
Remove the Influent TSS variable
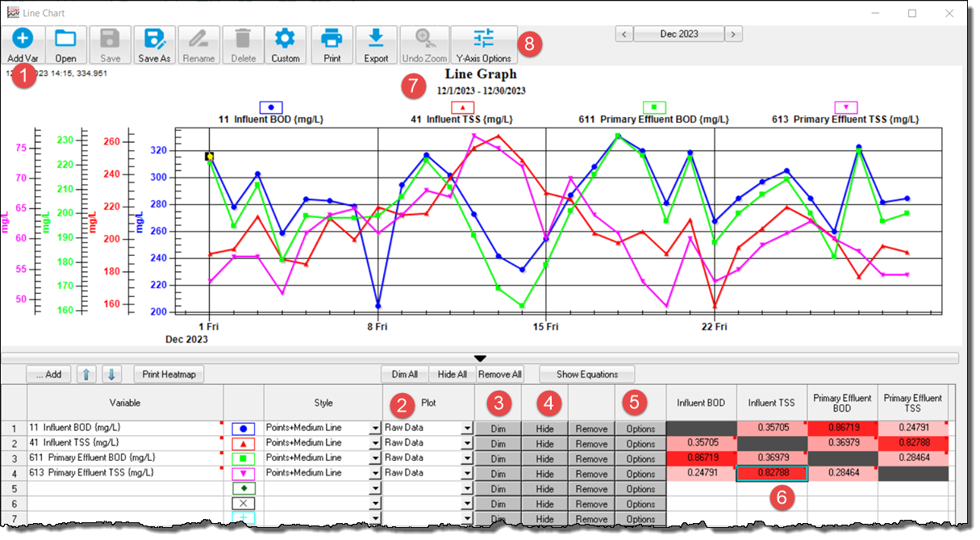click(592, 443)
